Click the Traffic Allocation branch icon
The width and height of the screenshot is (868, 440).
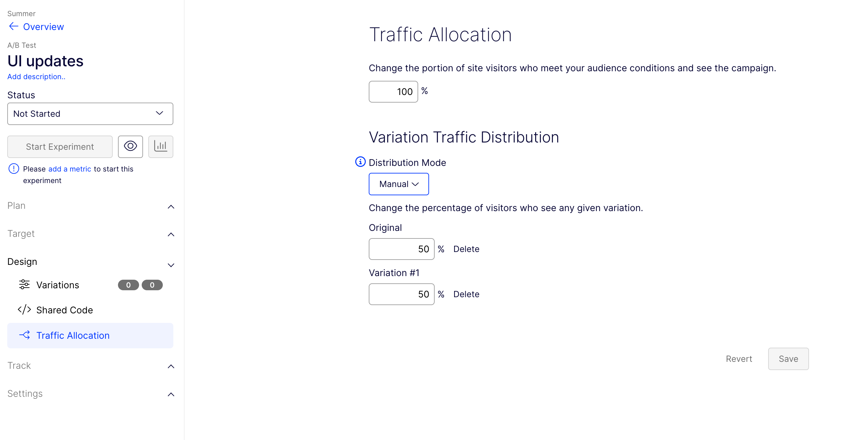tap(24, 335)
